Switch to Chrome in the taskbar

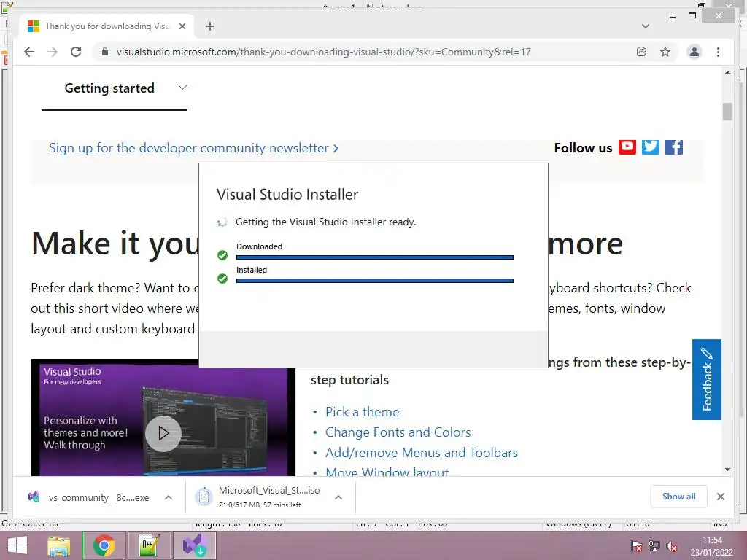pos(104,545)
